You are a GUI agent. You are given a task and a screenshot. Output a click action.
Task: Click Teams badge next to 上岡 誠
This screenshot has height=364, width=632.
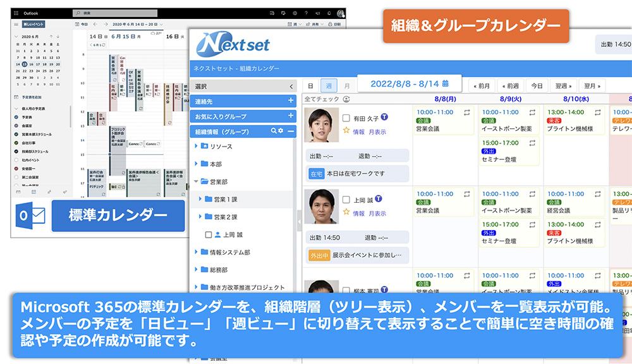(379, 198)
